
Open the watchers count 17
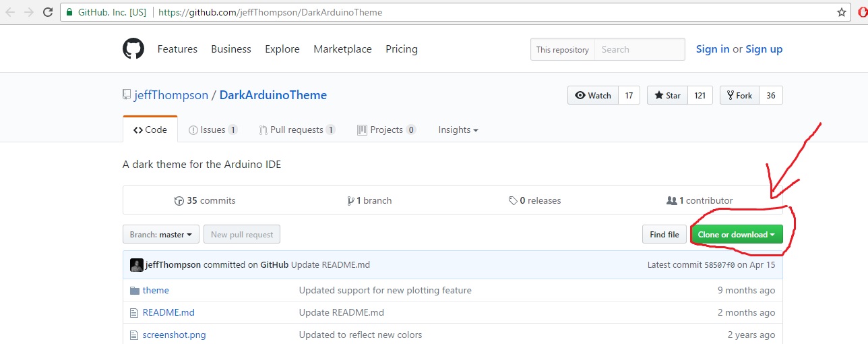tap(629, 96)
